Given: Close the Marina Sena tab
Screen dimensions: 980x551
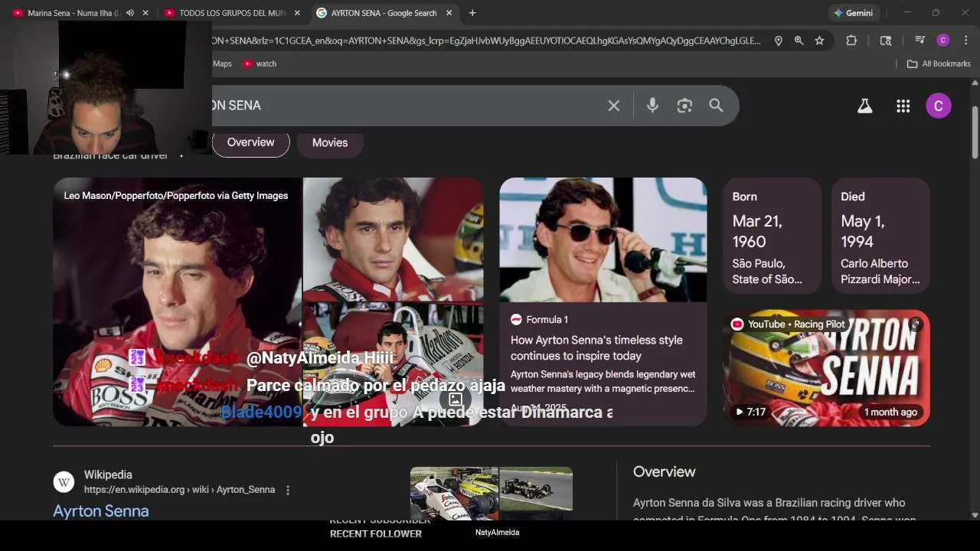Looking at the screenshot, I should click(x=145, y=13).
